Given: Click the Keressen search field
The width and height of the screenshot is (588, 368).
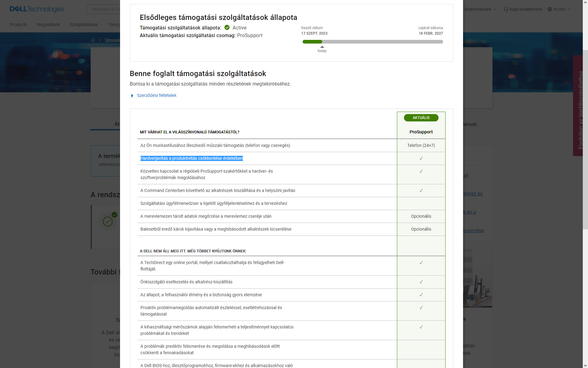Looking at the screenshot, I should tap(103, 9).
